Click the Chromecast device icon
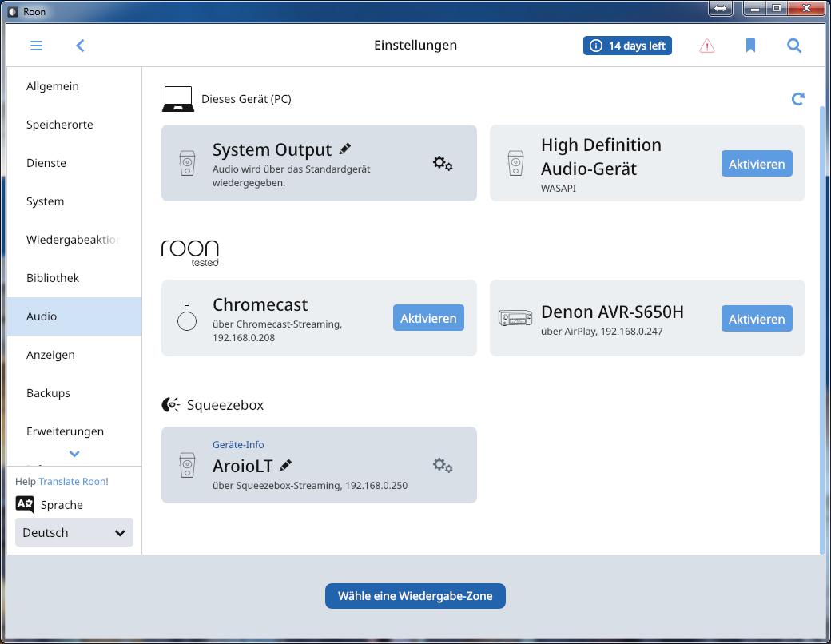Viewport: 831px width, 644px height. pos(186,318)
